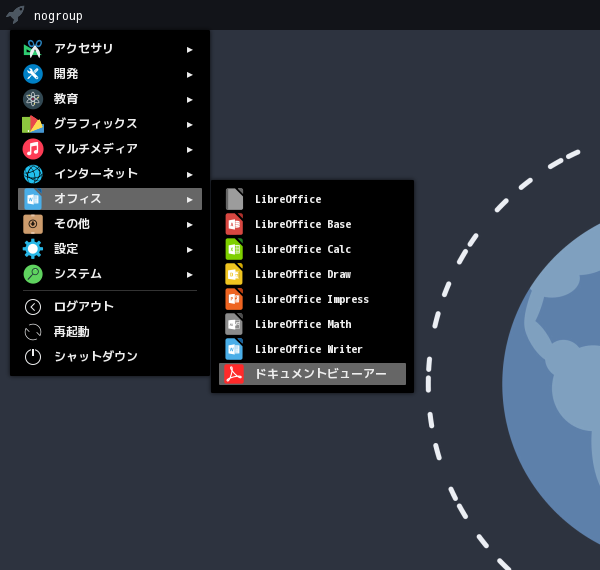Click the gray LibreOffice Math icon
600x570 pixels.
tap(234, 324)
